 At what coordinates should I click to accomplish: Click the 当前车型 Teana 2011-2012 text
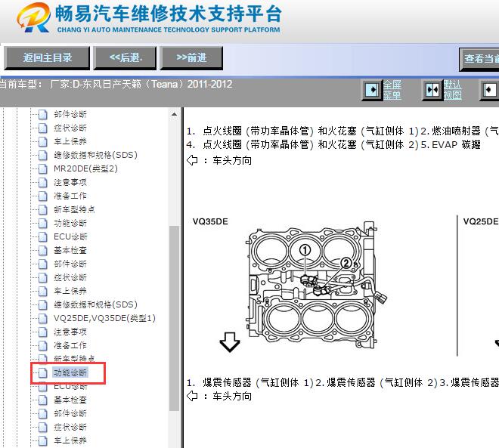(116, 85)
